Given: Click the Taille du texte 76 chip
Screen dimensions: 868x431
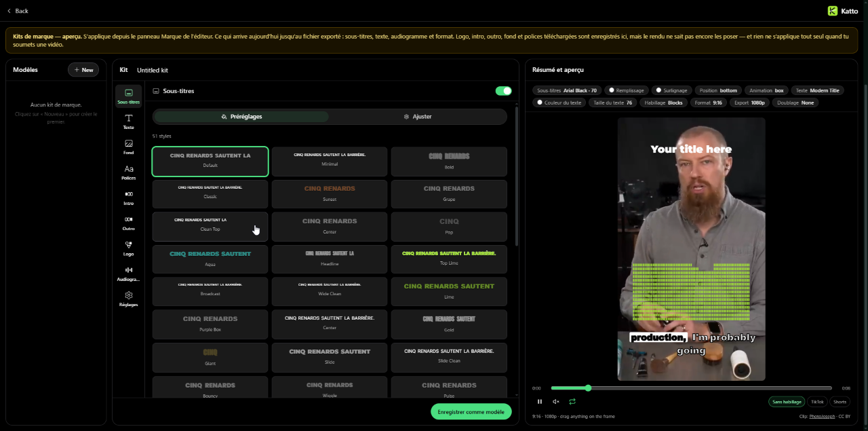Looking at the screenshot, I should coord(612,102).
